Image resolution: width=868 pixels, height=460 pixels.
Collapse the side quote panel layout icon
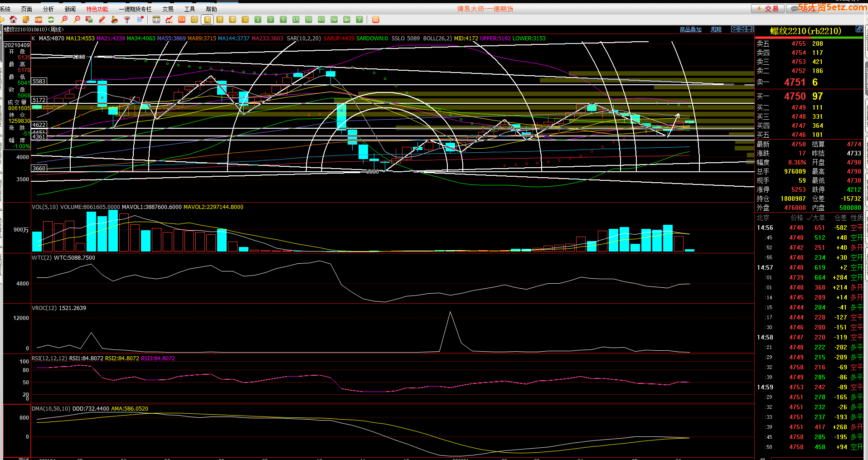[750, 29]
